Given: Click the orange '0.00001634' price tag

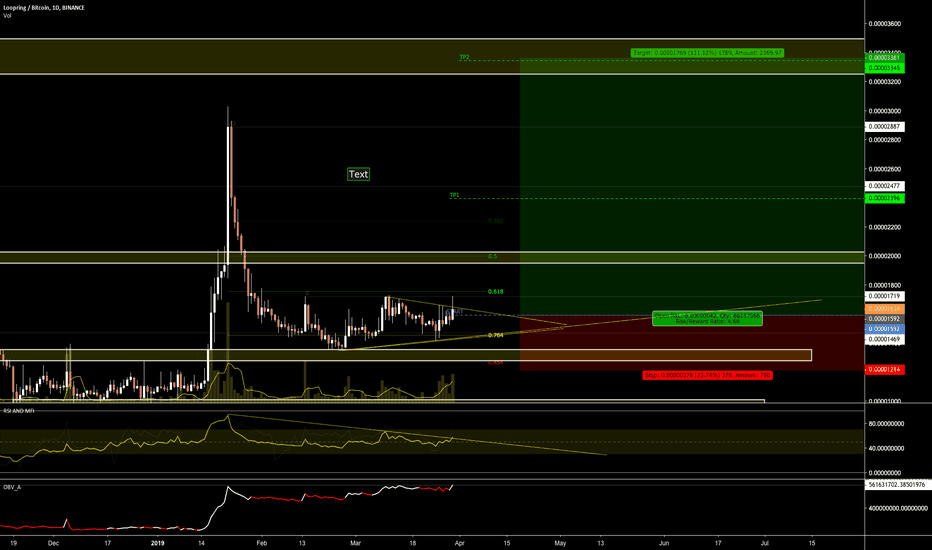Looking at the screenshot, I should pyautogui.click(x=884, y=309).
